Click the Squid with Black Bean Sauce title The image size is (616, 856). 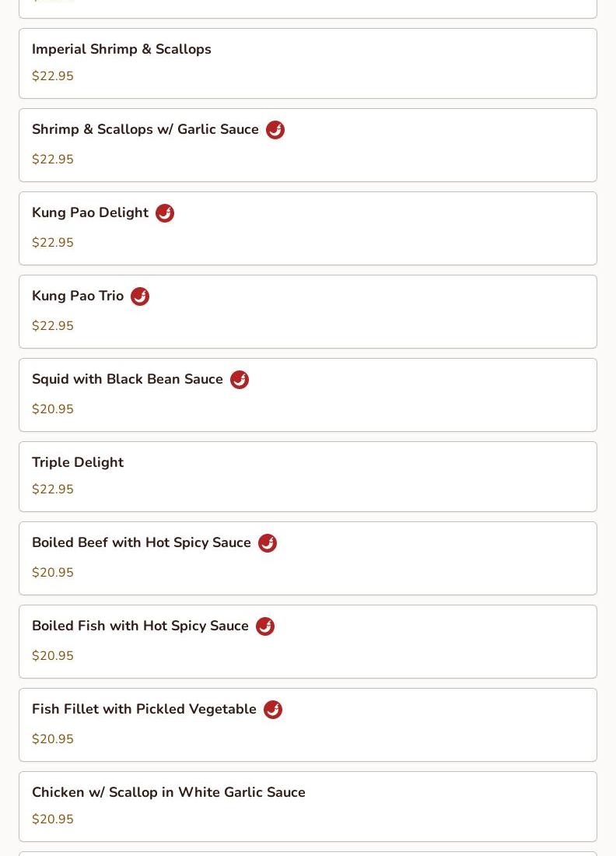click(x=128, y=379)
